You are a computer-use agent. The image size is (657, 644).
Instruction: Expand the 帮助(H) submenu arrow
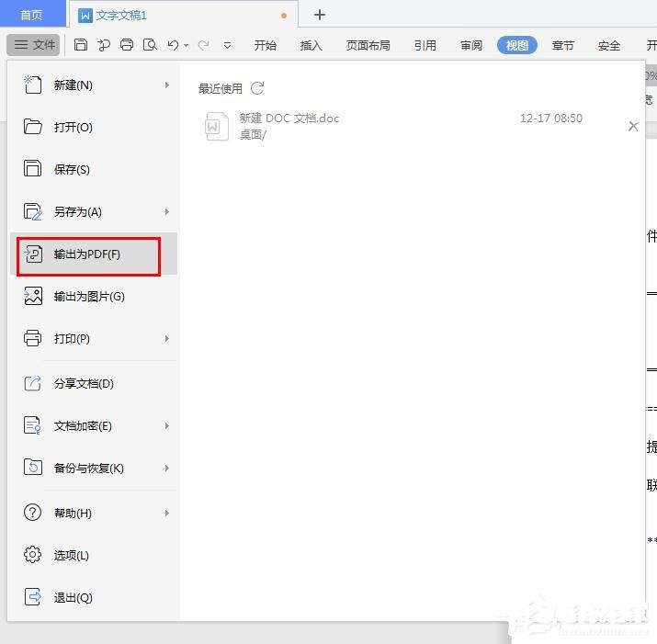166,513
